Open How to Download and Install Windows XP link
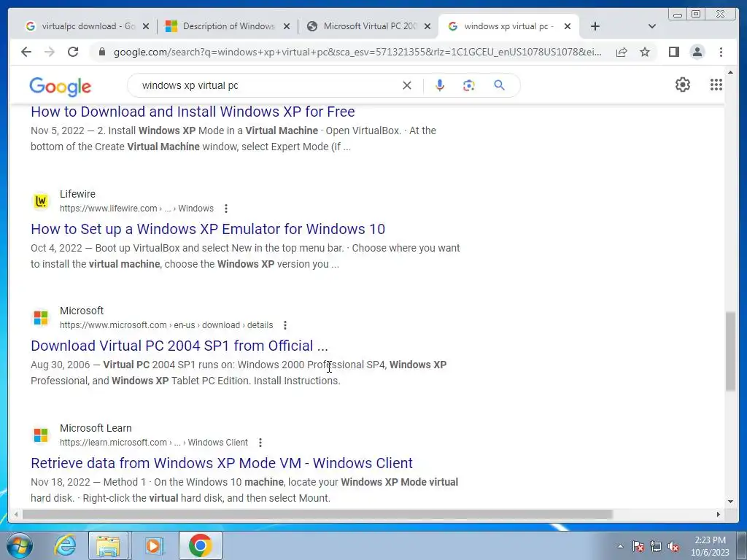Image resolution: width=747 pixels, height=560 pixels. (193, 112)
